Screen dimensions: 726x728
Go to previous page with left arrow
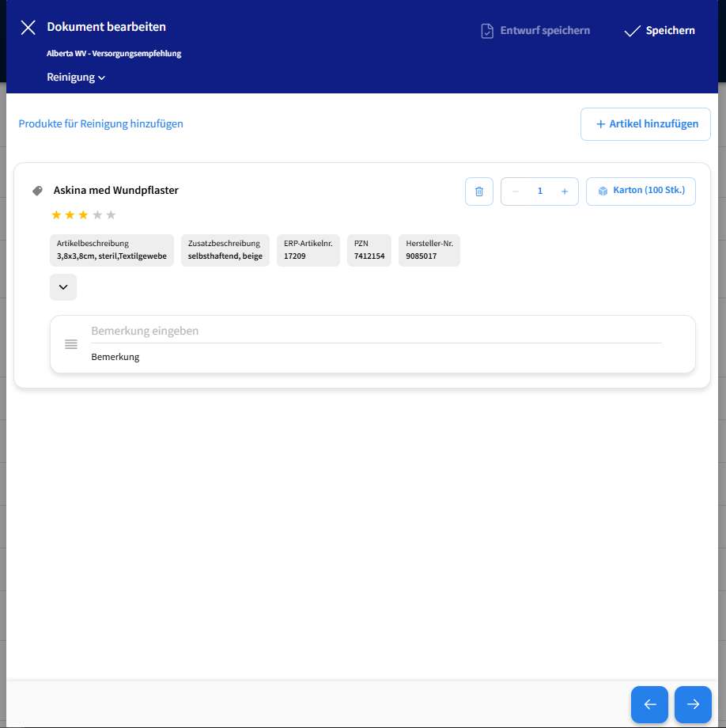(x=649, y=704)
